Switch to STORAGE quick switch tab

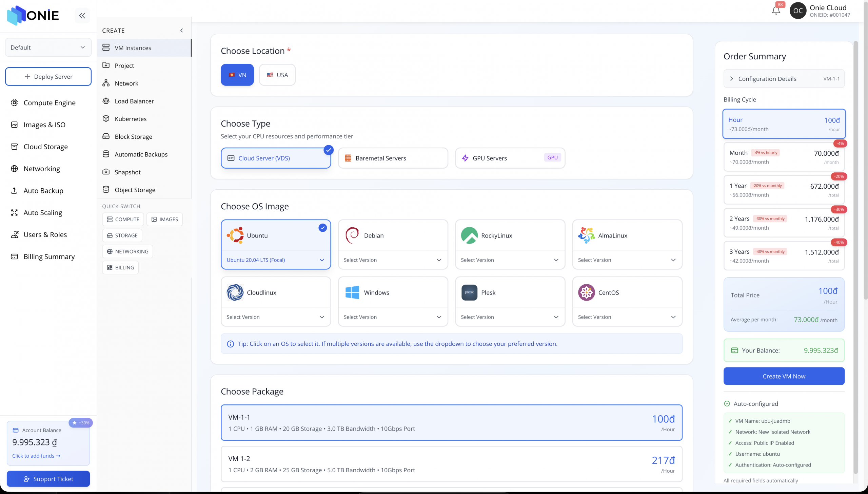122,235
